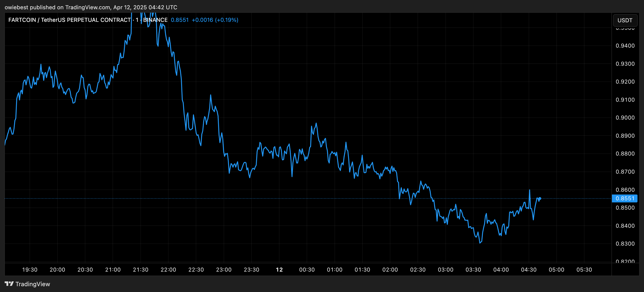The image size is (644, 292).
Task: Click the 03:00 time axis label
Action: point(445,269)
